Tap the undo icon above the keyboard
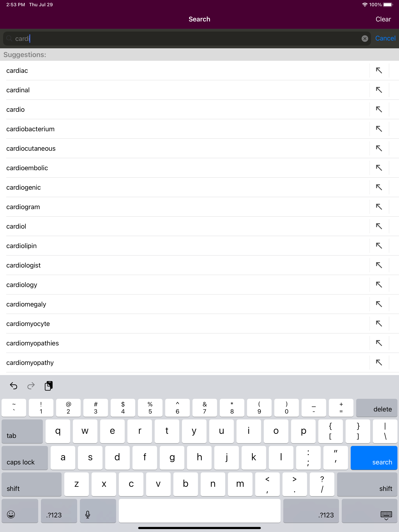The image size is (399, 532). pyautogui.click(x=13, y=386)
